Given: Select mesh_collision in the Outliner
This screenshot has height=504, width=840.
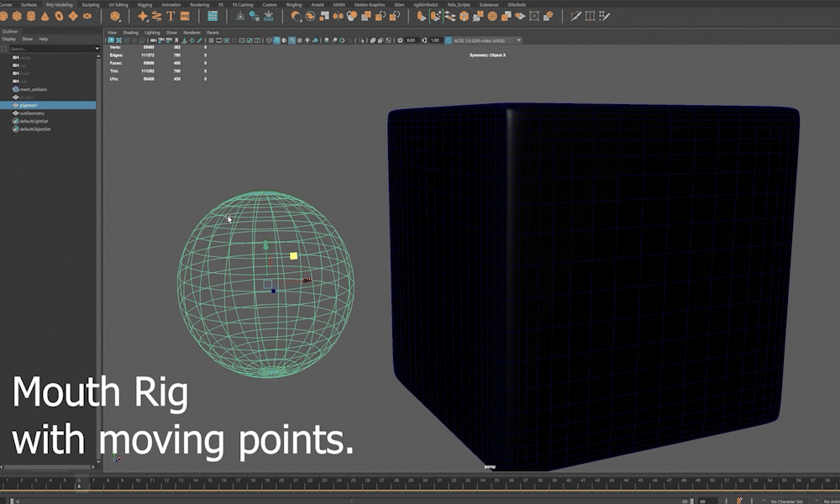Looking at the screenshot, I should click(x=34, y=89).
